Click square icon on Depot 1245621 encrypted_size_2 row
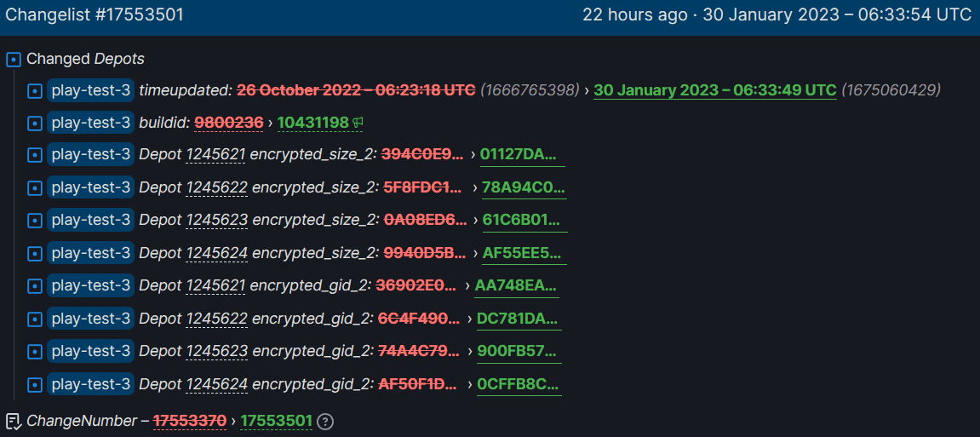 coord(35,156)
